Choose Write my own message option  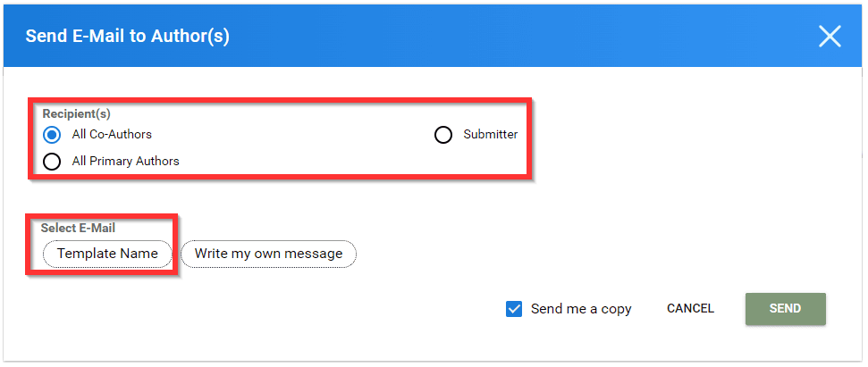point(268,254)
